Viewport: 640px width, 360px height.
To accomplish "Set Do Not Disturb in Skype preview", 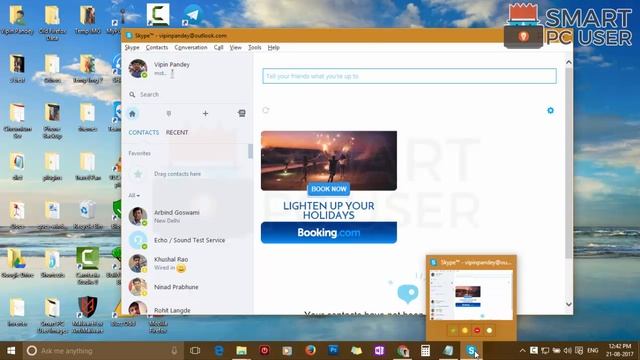I will (x=477, y=330).
